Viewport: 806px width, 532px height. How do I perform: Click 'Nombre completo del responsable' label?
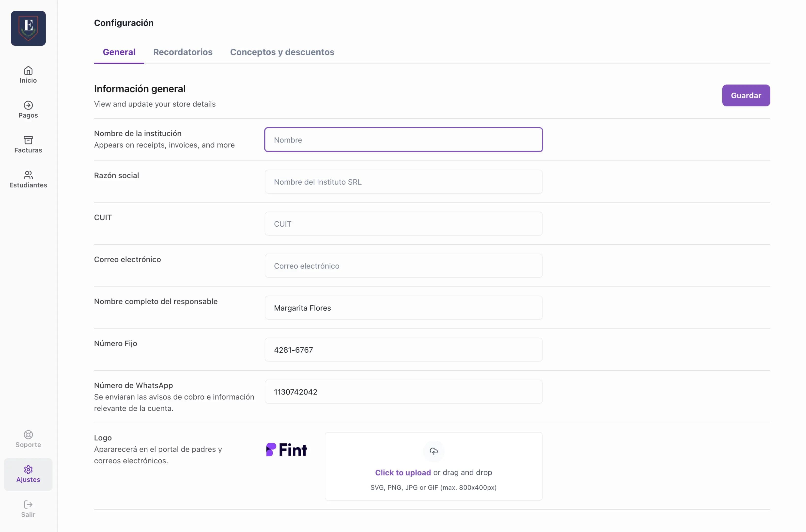(156, 301)
